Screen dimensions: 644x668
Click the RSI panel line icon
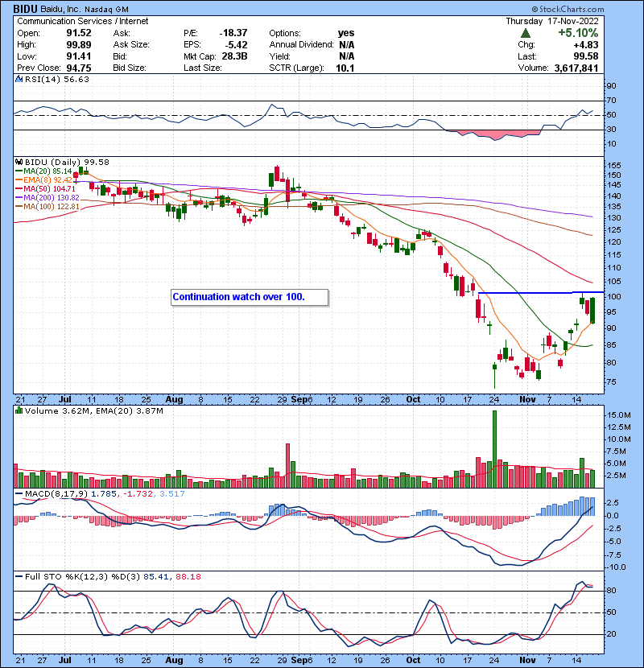coord(19,79)
